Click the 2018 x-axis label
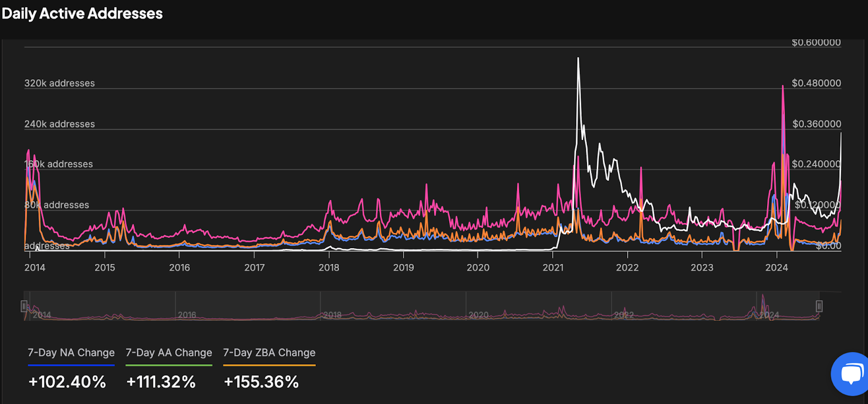 (x=329, y=268)
